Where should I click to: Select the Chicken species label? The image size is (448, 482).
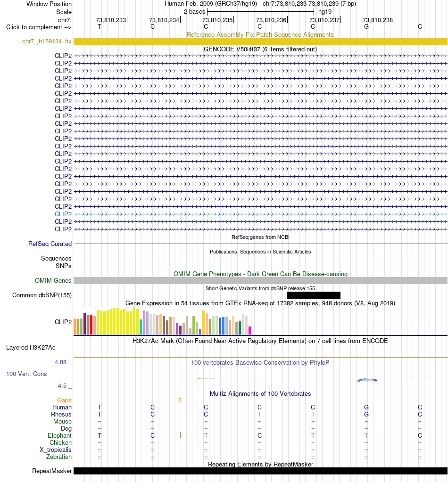61,442
